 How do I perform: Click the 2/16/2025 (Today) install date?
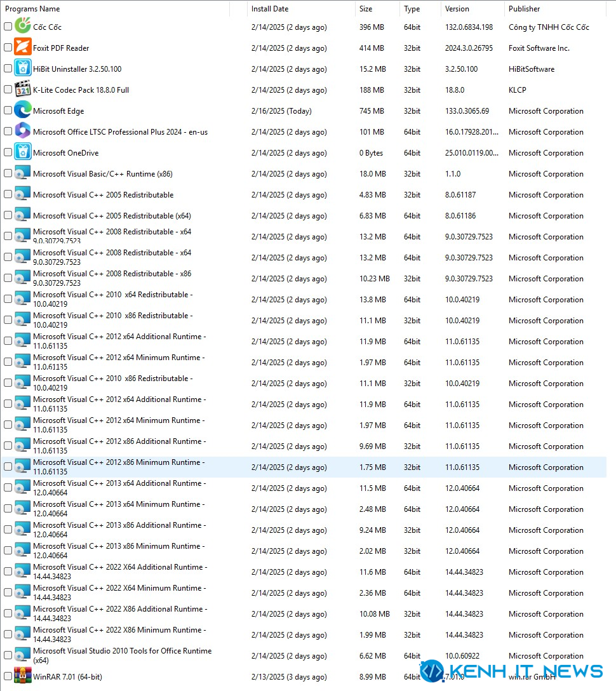[281, 111]
